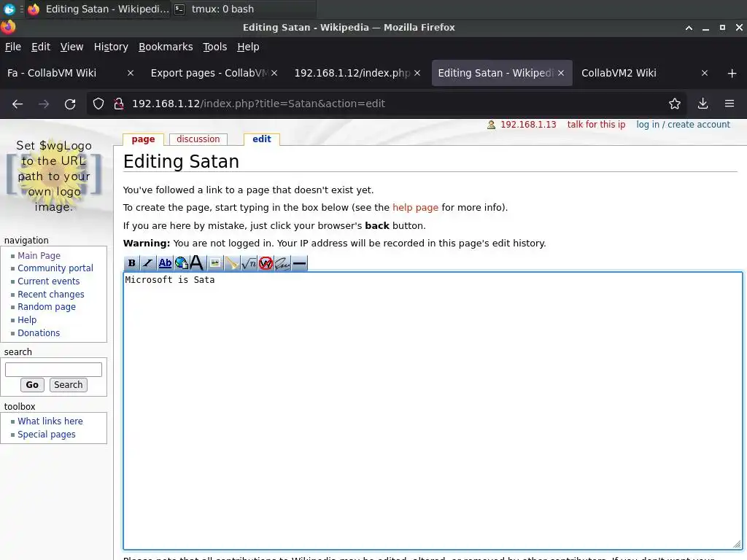747x560 pixels.
Task: Click the Search button in sidebar
Action: pyautogui.click(x=68, y=385)
